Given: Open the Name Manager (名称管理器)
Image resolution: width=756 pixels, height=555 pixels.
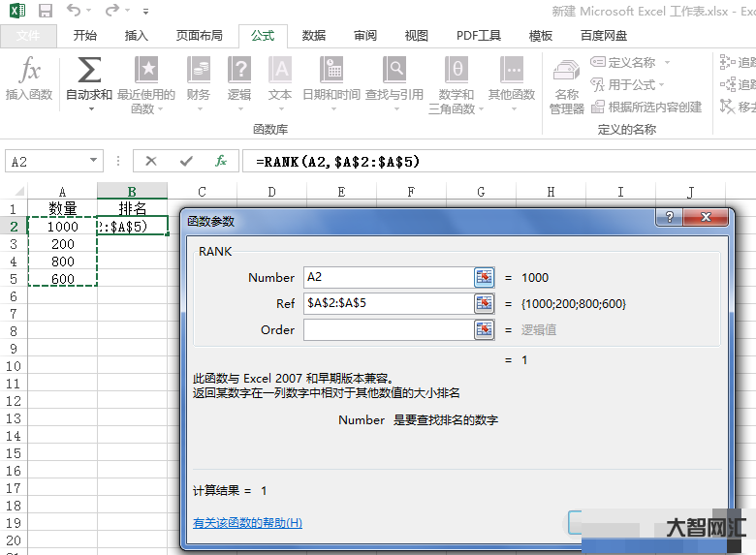Looking at the screenshot, I should [x=567, y=85].
